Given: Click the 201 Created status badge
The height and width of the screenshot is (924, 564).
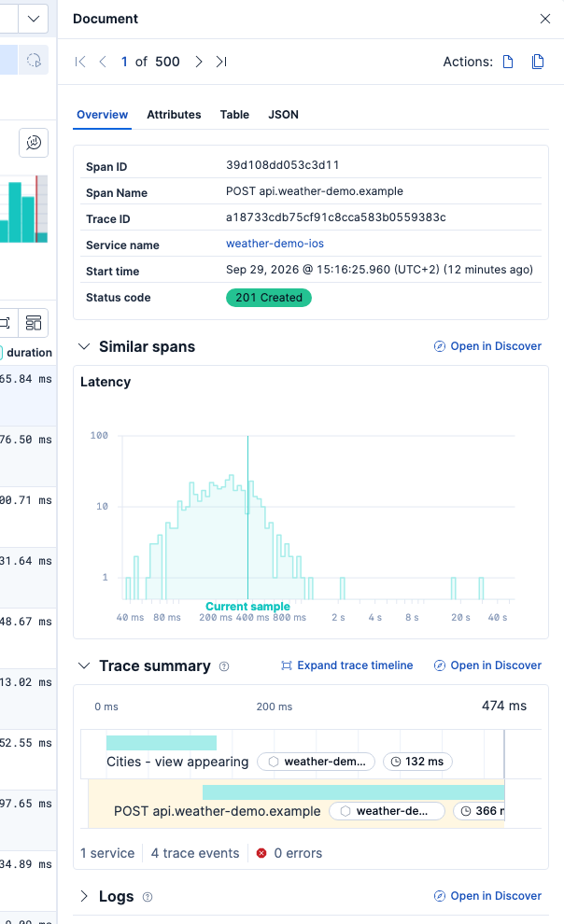Looking at the screenshot, I should [269, 298].
